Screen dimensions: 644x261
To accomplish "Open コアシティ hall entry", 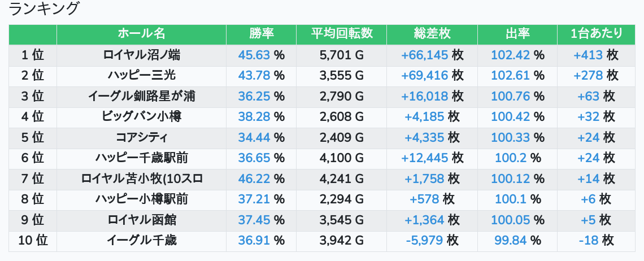I will point(141,137).
